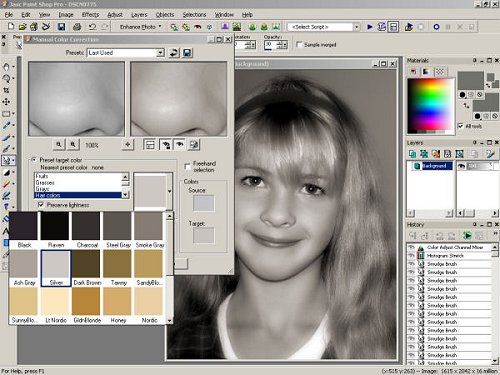
Task: Select Grays in preset category list
Action: (x=78, y=189)
